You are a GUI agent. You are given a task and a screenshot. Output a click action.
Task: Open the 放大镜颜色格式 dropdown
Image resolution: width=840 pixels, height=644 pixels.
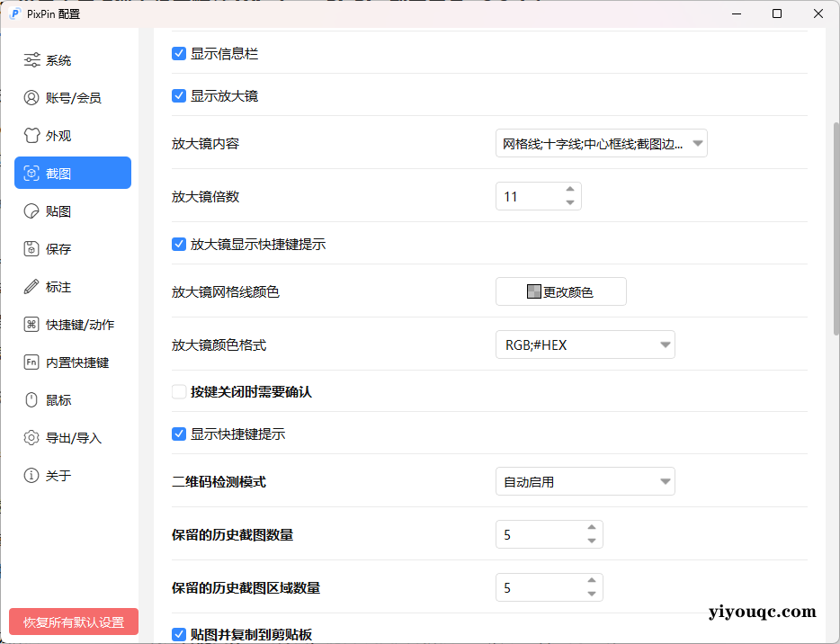[585, 344]
